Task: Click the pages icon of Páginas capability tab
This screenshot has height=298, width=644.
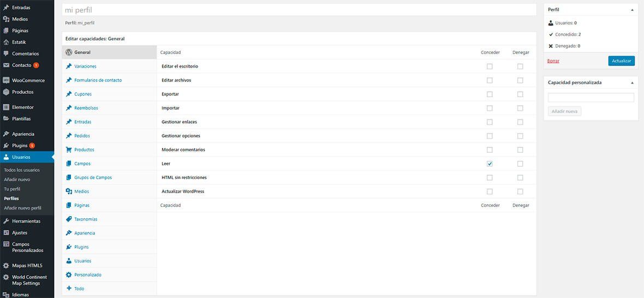Action: [69, 205]
